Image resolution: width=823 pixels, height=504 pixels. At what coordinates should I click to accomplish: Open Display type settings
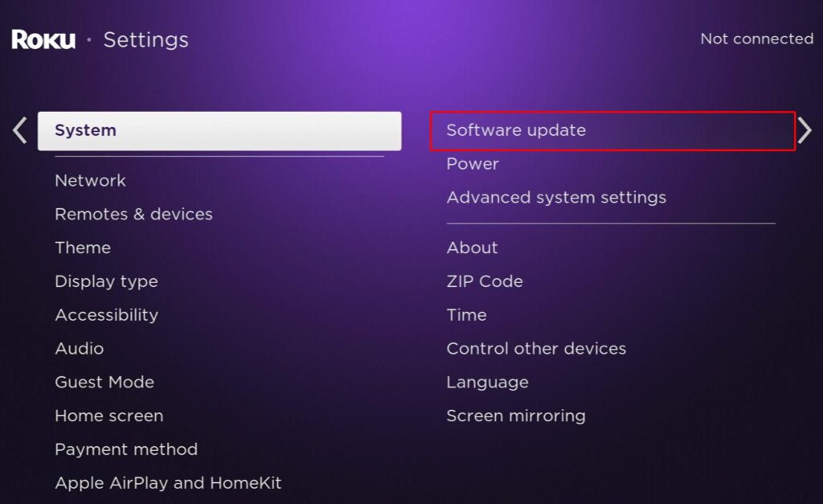(x=107, y=281)
